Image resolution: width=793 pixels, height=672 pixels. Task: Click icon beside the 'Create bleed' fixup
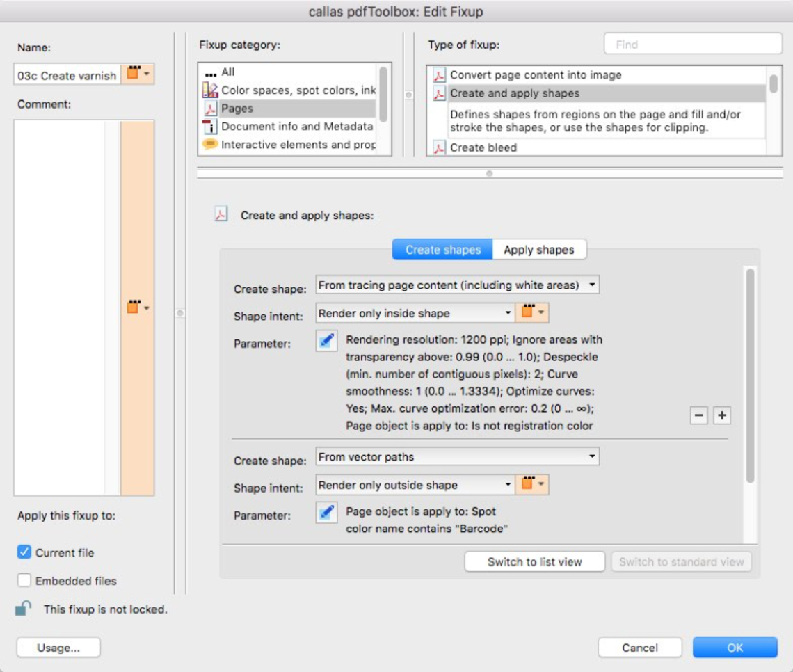point(439,147)
